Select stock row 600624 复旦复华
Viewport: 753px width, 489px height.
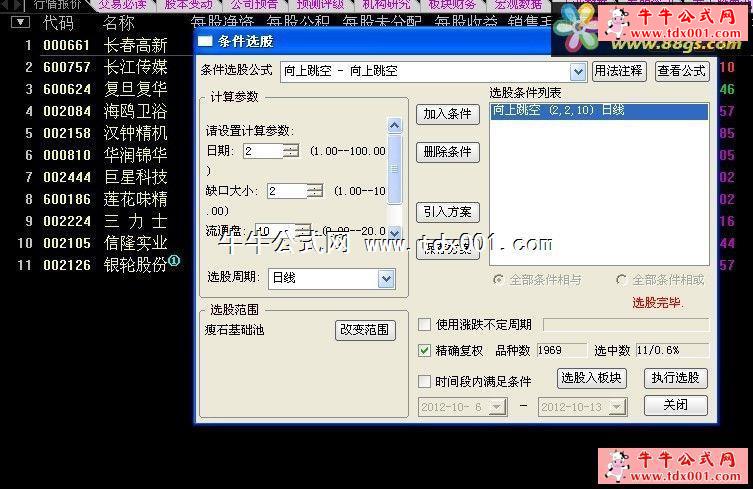pyautogui.click(x=96, y=89)
